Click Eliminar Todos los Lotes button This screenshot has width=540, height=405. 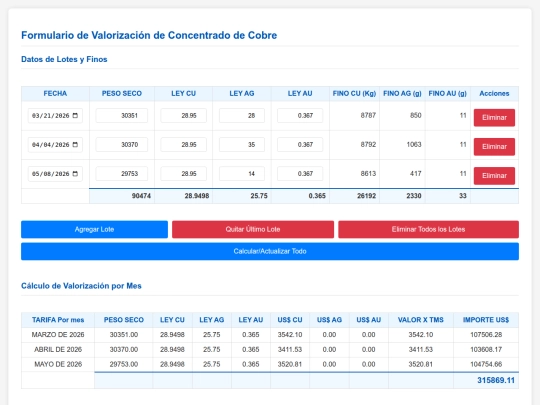(428, 229)
